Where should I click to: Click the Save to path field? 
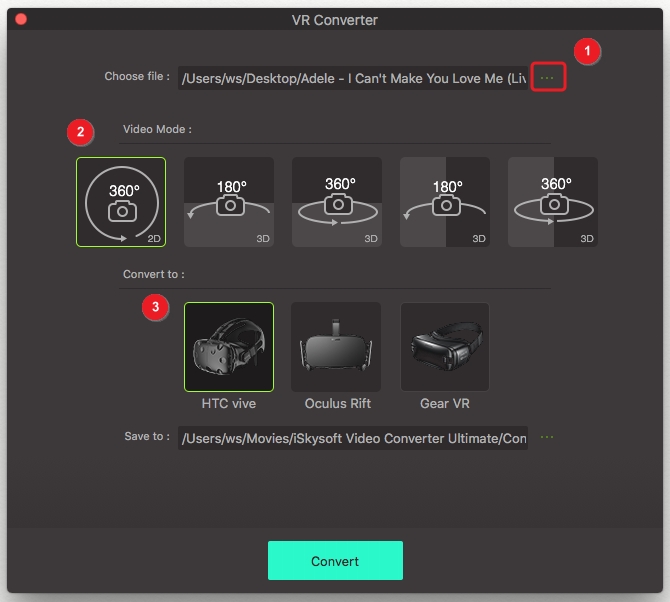click(353, 438)
